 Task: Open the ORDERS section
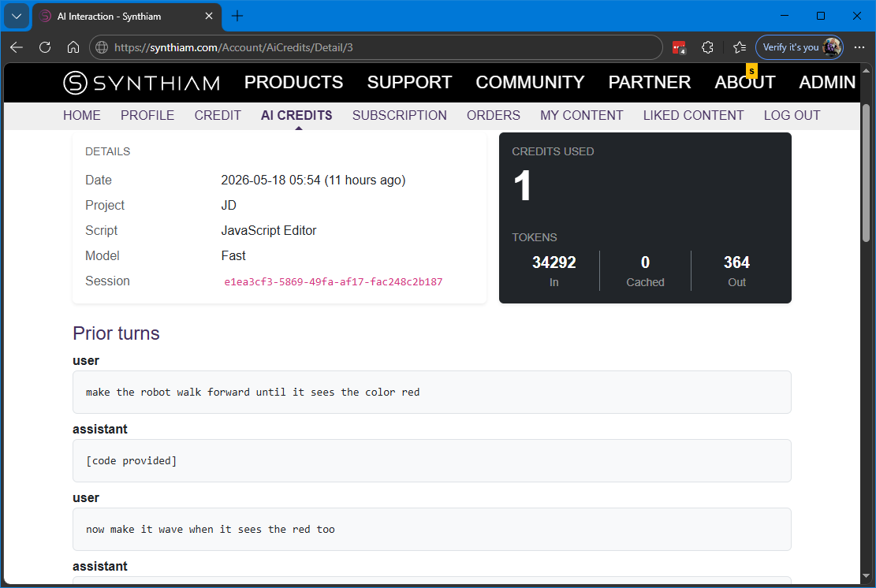pyautogui.click(x=493, y=115)
